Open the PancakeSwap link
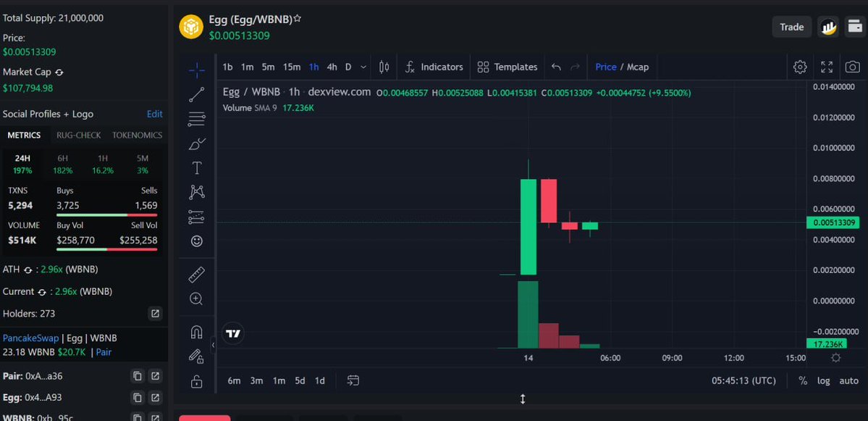 pyautogui.click(x=30, y=338)
